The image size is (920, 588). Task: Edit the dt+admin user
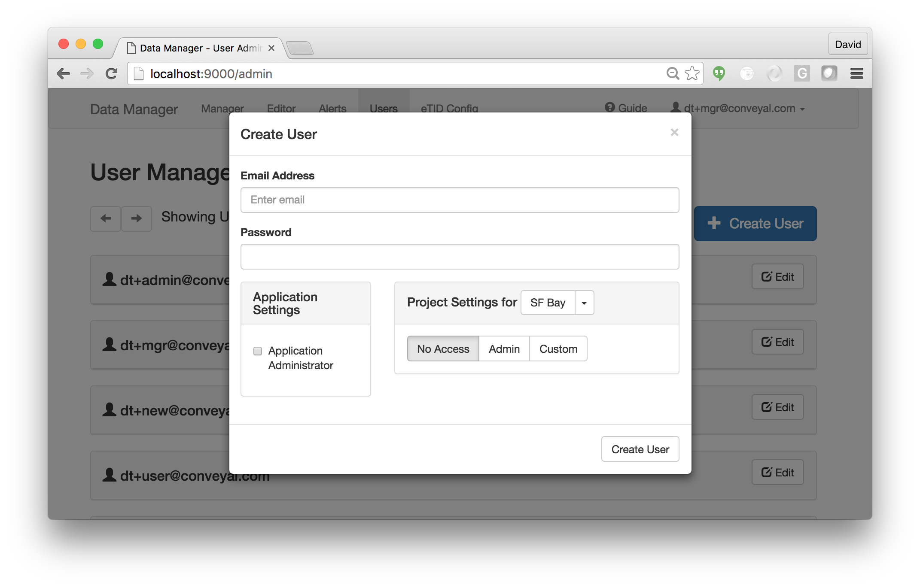click(x=777, y=277)
